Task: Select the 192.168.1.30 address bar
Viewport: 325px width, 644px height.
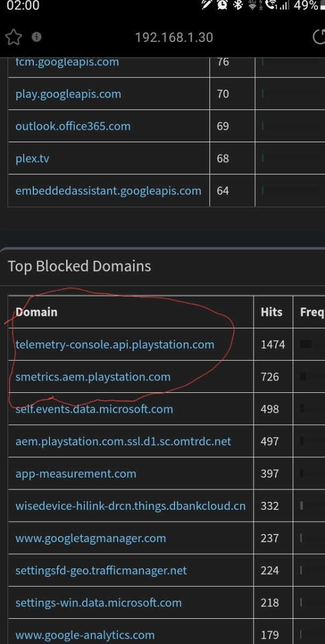Action: coord(174,37)
